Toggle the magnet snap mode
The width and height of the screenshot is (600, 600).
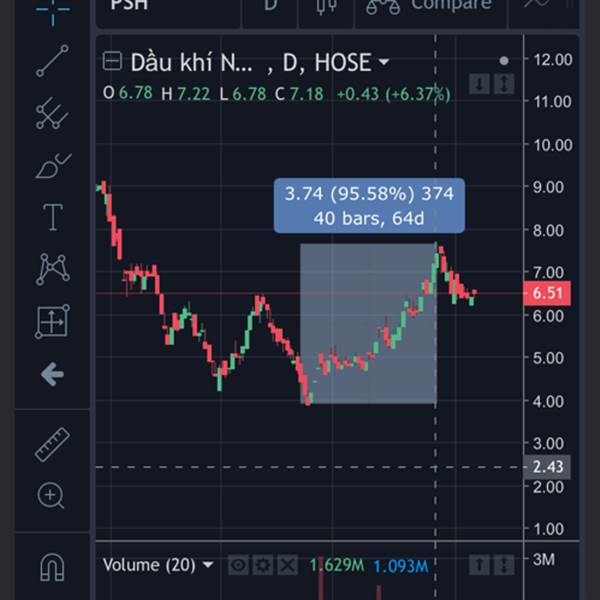coord(52,567)
